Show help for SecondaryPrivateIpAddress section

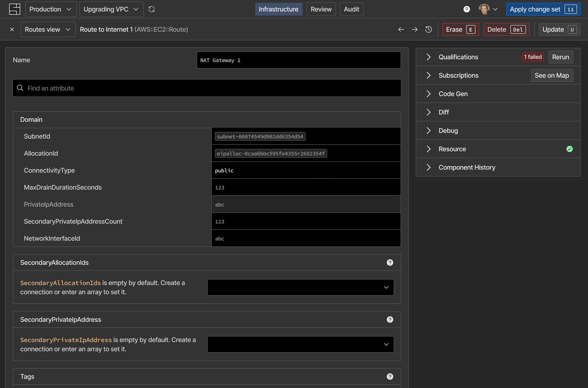[x=390, y=320]
